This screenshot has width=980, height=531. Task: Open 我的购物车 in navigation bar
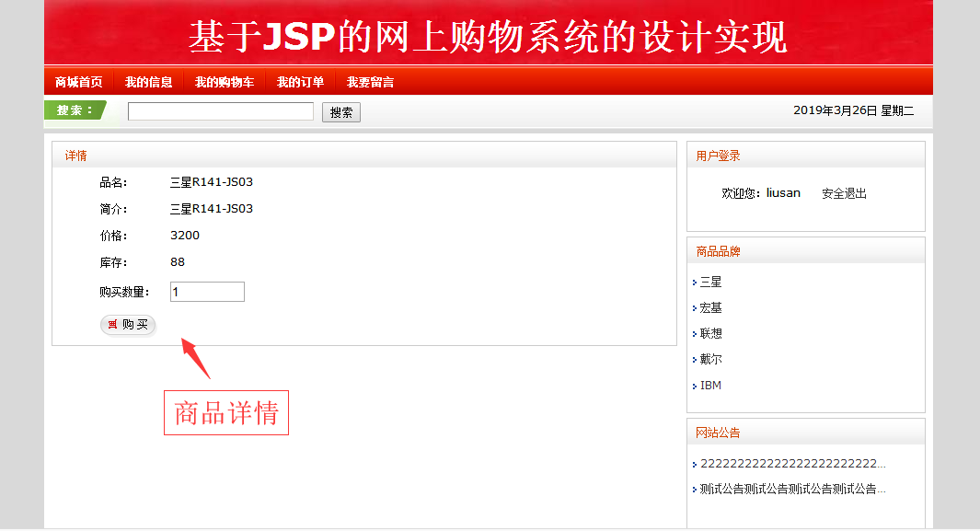(225, 82)
